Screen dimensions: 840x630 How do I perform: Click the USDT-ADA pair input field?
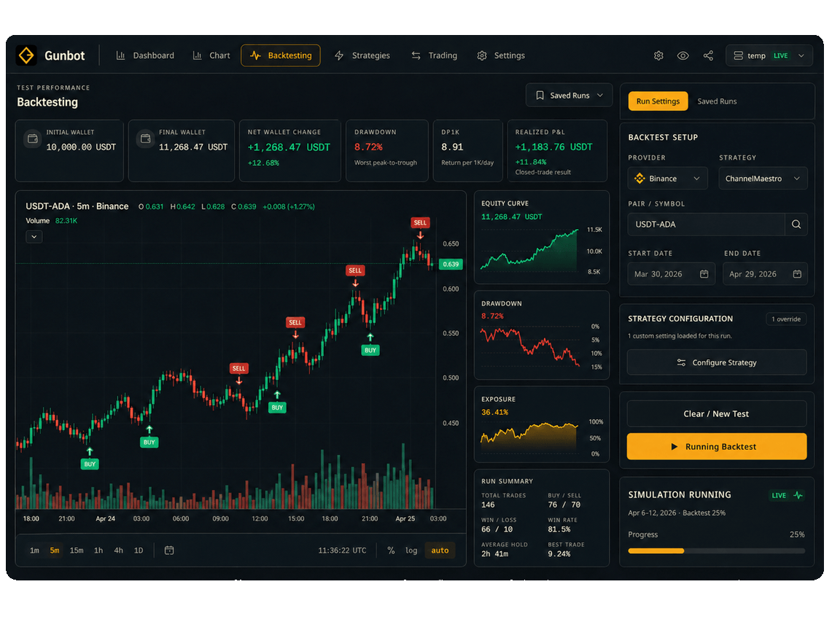coord(706,225)
